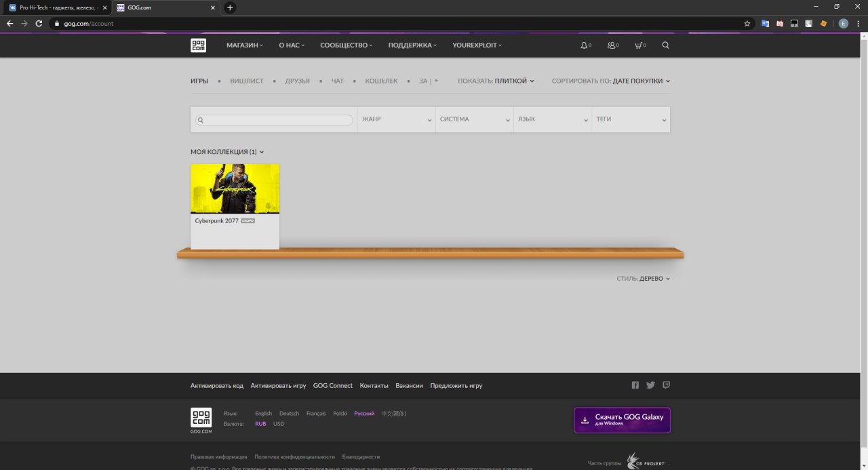Open Политика конфиденциальности link
Image resolution: width=868 pixels, height=470 pixels.
(x=294, y=457)
